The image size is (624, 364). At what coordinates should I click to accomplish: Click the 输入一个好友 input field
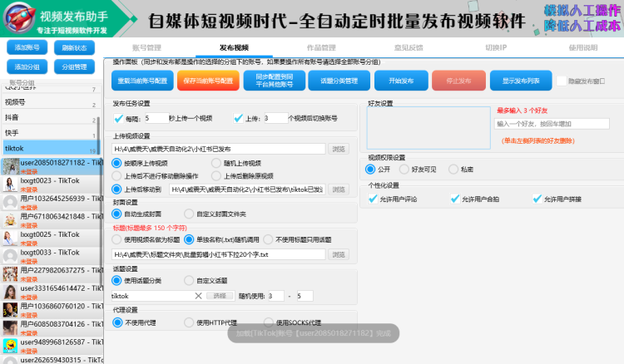[x=552, y=124]
